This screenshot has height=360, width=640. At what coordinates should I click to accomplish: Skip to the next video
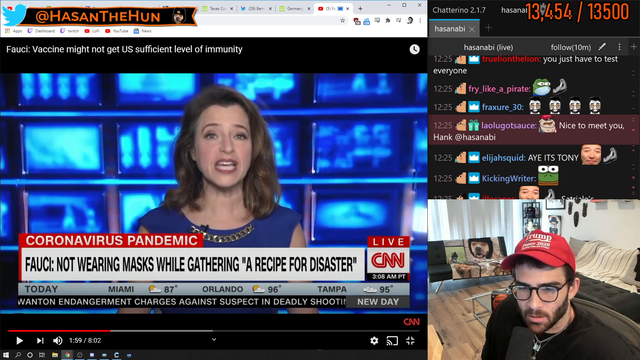40,340
